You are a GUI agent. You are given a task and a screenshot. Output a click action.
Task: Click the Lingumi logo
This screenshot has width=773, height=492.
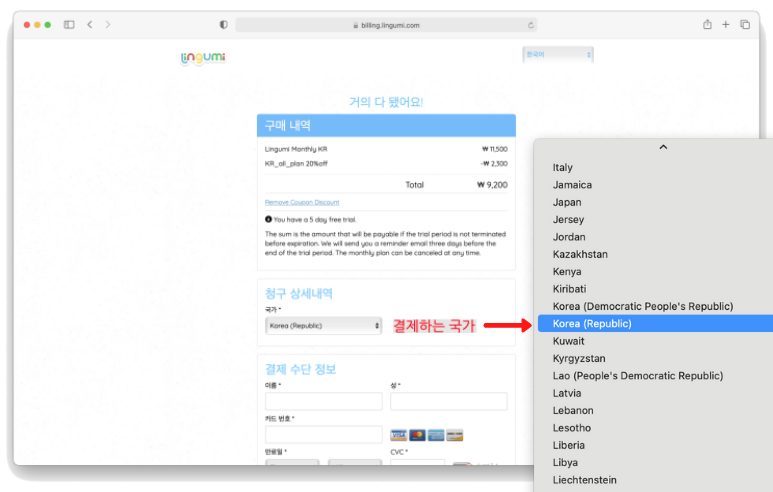pyautogui.click(x=203, y=58)
